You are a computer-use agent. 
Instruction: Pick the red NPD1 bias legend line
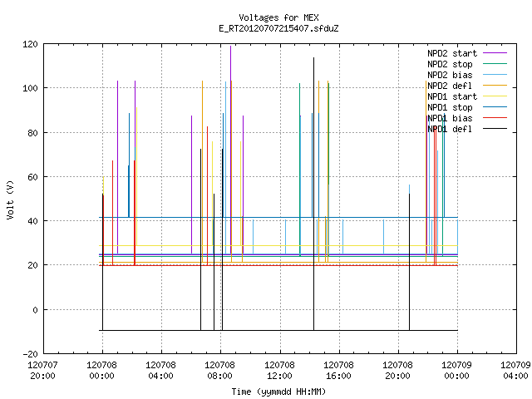point(495,118)
